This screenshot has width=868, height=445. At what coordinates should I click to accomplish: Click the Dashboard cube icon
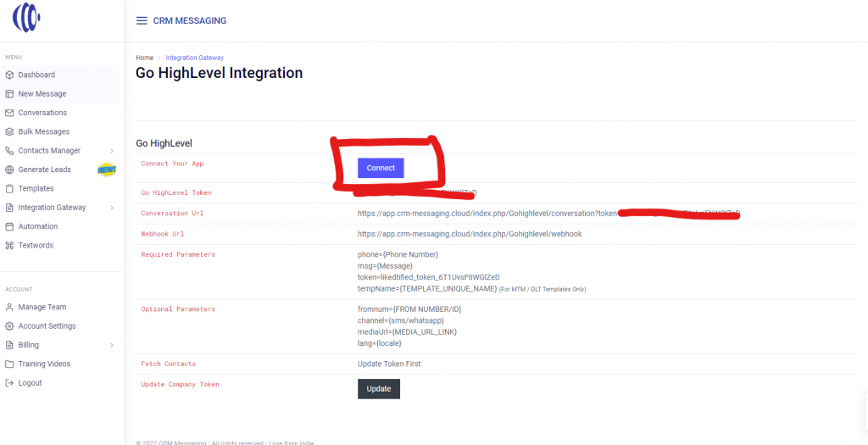(8, 75)
